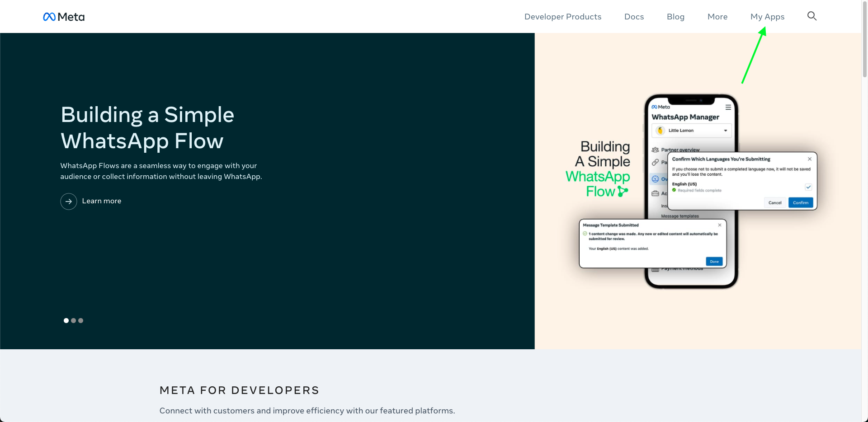Viewport: 868px width, 422px height.
Task: Expand the More menu
Action: pos(717,17)
